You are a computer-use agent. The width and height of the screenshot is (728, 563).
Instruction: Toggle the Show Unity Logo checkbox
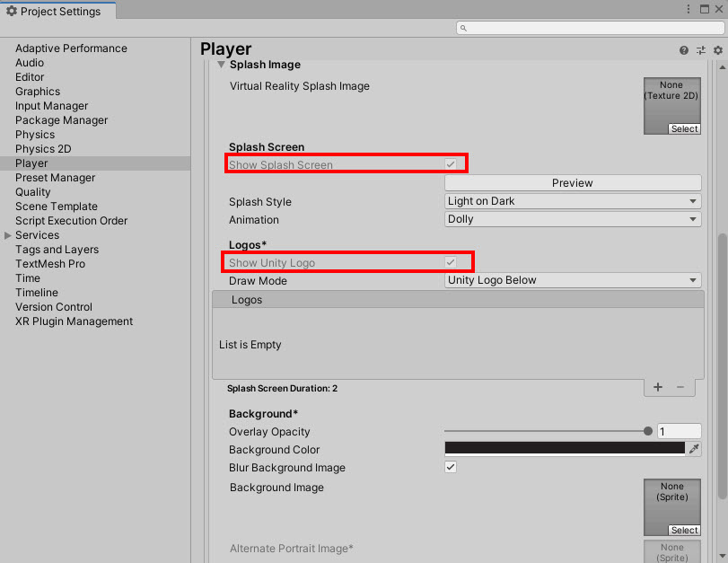click(451, 262)
